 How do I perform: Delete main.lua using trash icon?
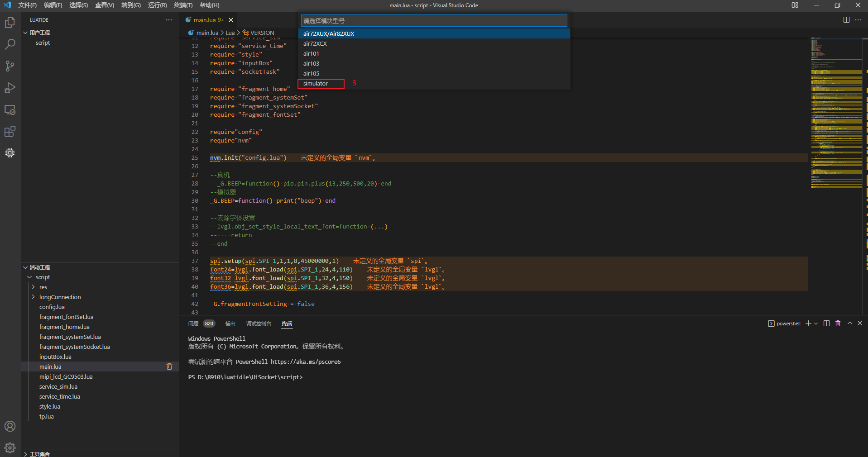click(169, 367)
